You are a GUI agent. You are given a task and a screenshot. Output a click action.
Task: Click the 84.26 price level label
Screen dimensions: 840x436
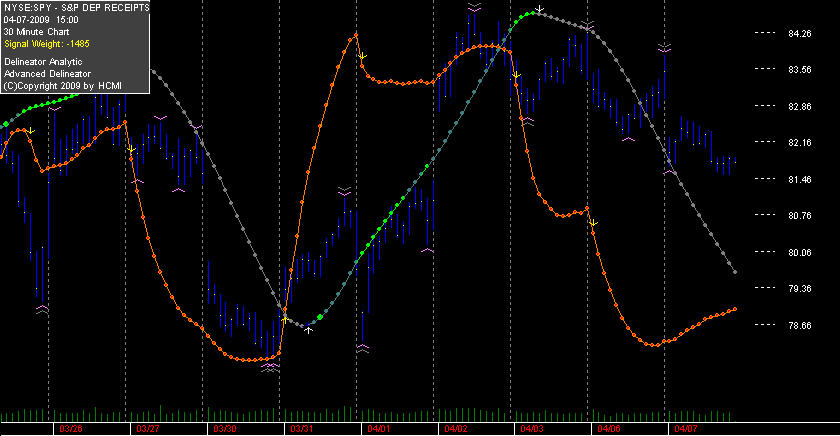pos(800,33)
